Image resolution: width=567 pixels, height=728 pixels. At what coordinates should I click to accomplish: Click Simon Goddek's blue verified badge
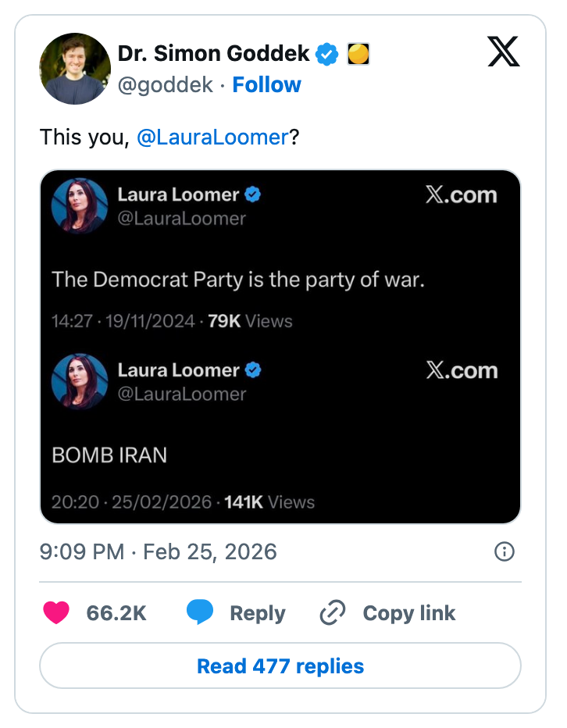pyautogui.click(x=326, y=54)
